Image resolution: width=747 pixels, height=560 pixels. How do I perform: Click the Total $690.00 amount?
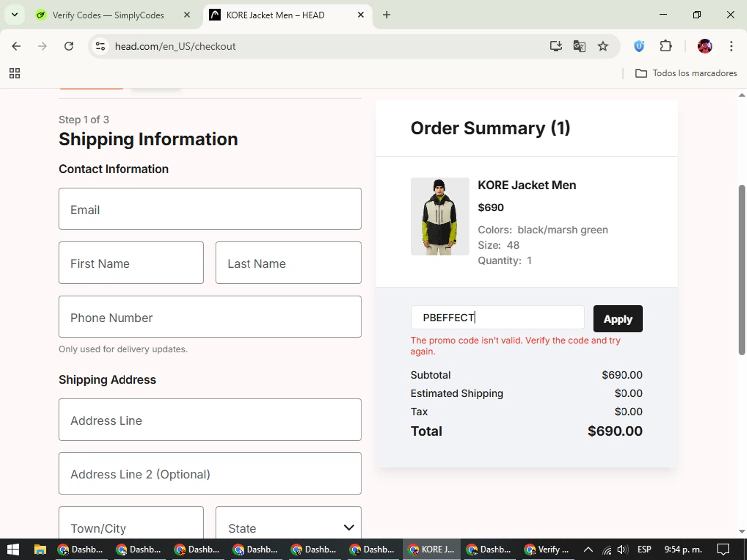615,431
